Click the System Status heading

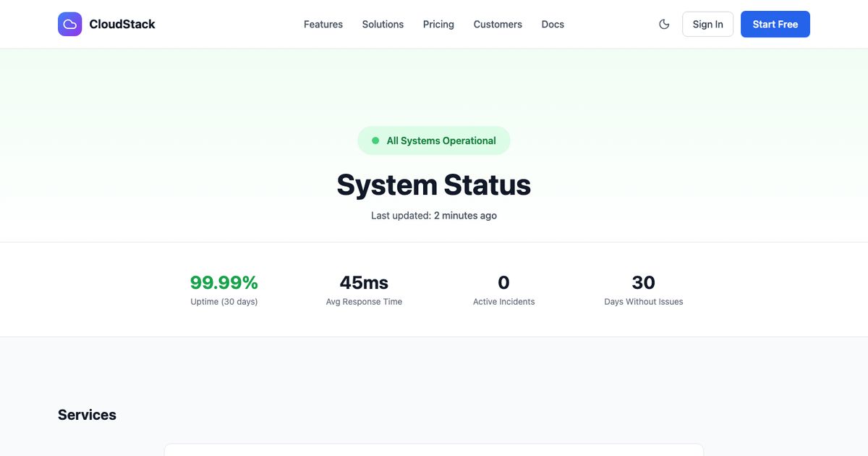point(434,185)
